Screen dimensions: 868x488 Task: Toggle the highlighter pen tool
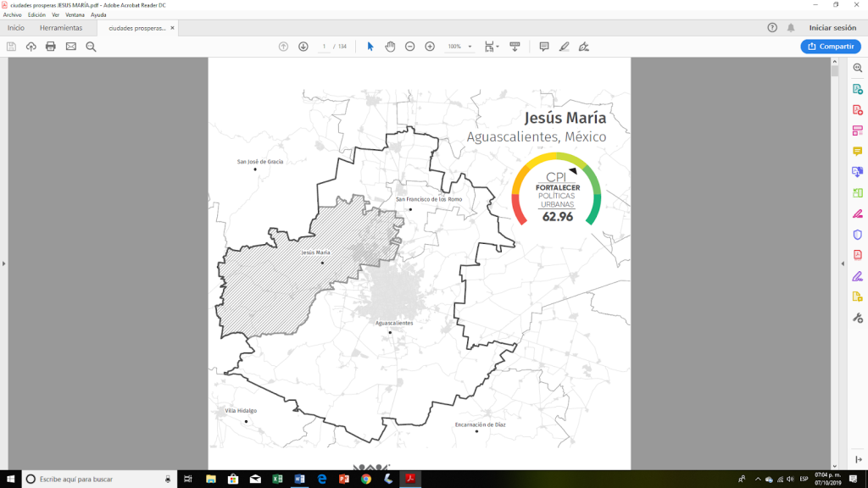coord(564,47)
